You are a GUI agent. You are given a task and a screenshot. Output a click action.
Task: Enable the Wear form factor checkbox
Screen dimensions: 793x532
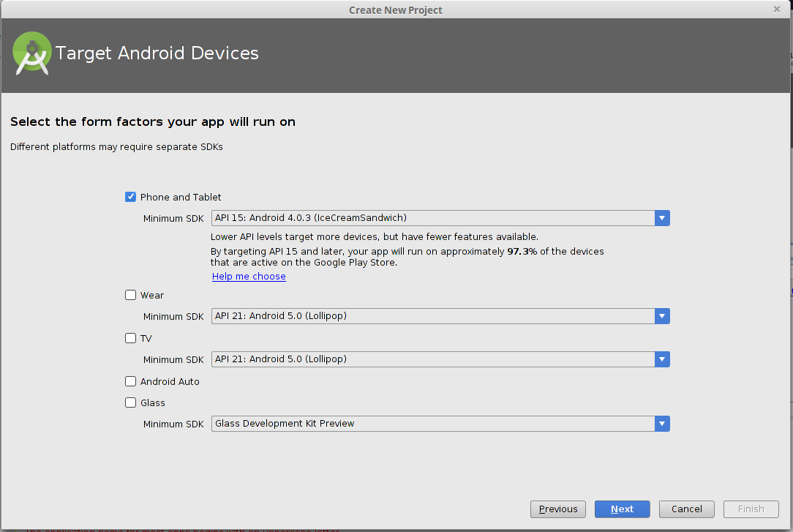click(x=131, y=295)
